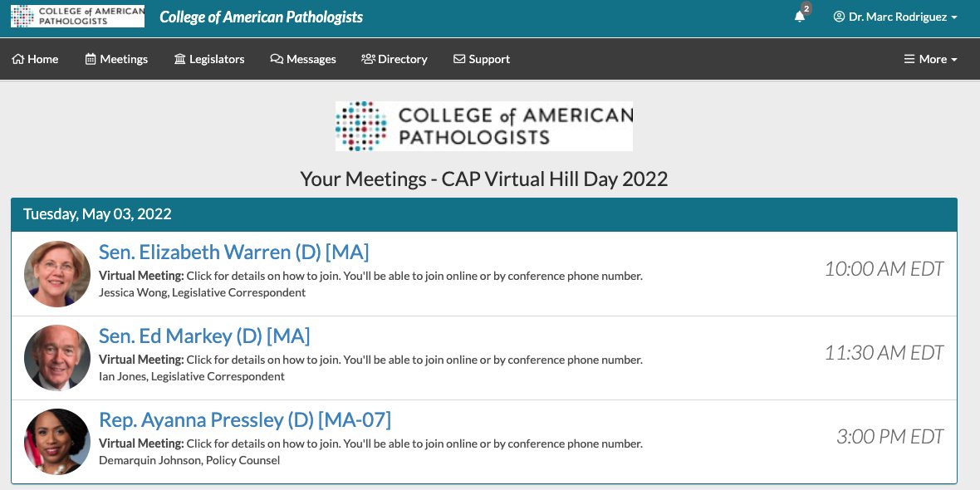Click the Messages chat bubble icon

click(x=277, y=59)
